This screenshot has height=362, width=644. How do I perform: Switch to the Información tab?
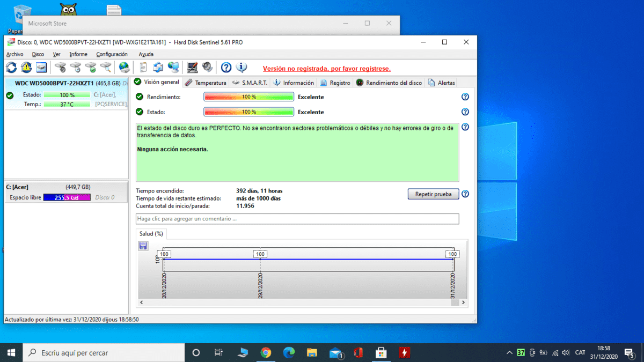[x=294, y=83]
